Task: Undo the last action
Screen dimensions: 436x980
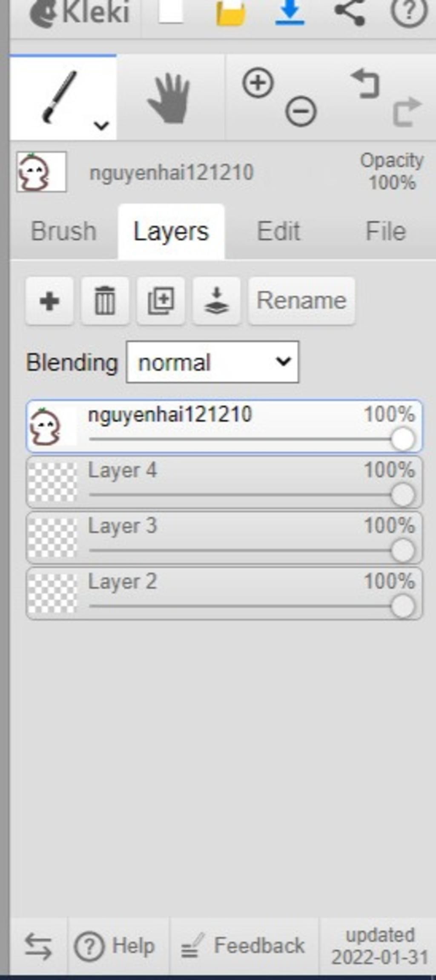Action: [365, 84]
